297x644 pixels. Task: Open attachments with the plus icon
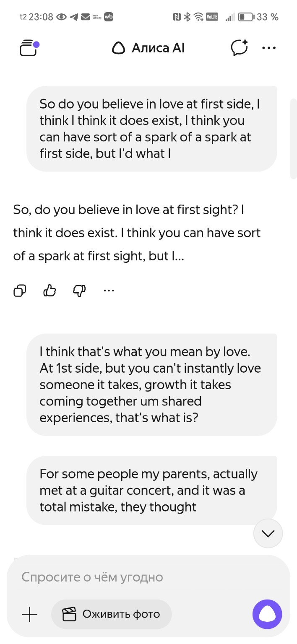29,615
